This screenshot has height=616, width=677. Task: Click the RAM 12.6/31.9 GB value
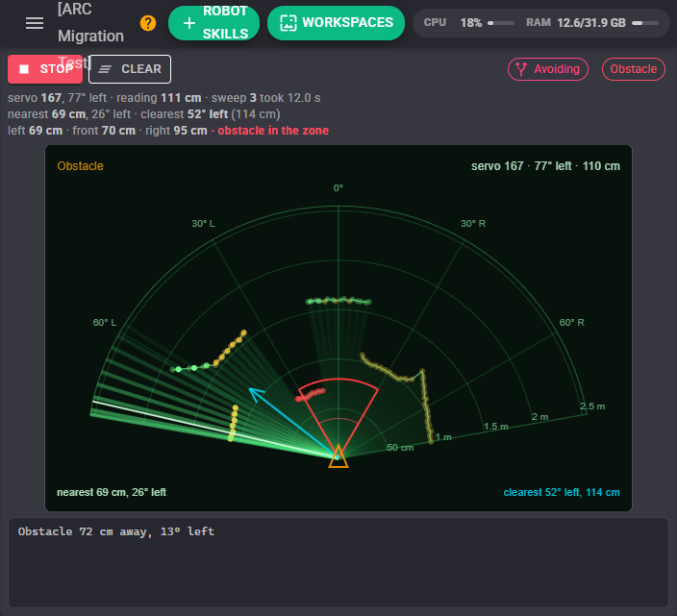tap(591, 23)
